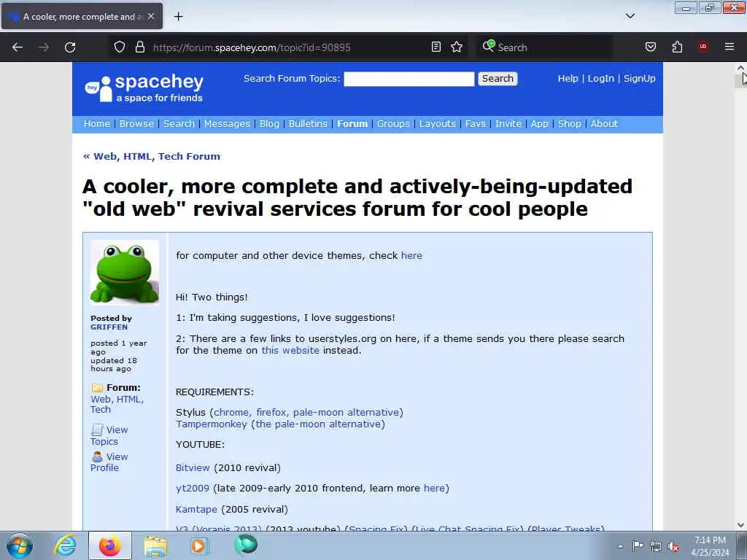This screenshot has height=560, width=747.
Task: Select Favs in the navigation bar
Action: pyautogui.click(x=476, y=124)
